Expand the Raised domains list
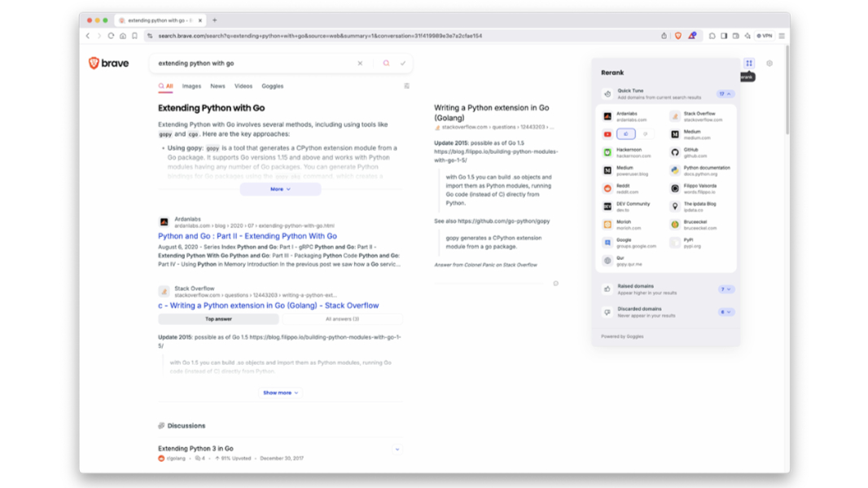868x488 pixels. pos(726,289)
